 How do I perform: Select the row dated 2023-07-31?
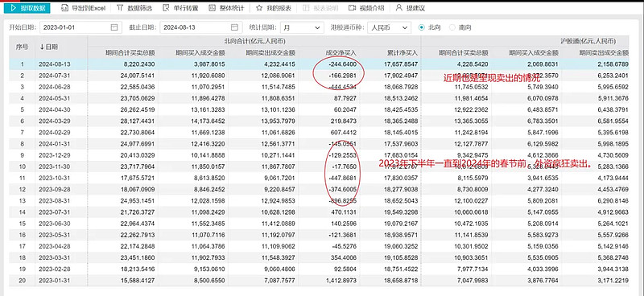click(x=319, y=212)
